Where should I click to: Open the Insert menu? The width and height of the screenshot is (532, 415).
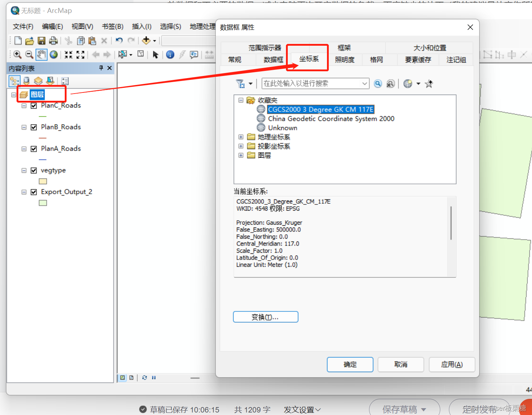142,27
